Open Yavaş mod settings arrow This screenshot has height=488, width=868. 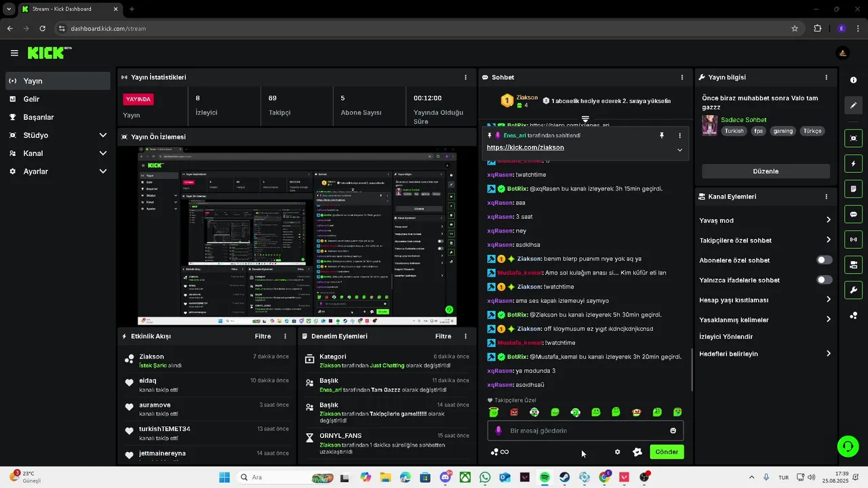tap(828, 220)
